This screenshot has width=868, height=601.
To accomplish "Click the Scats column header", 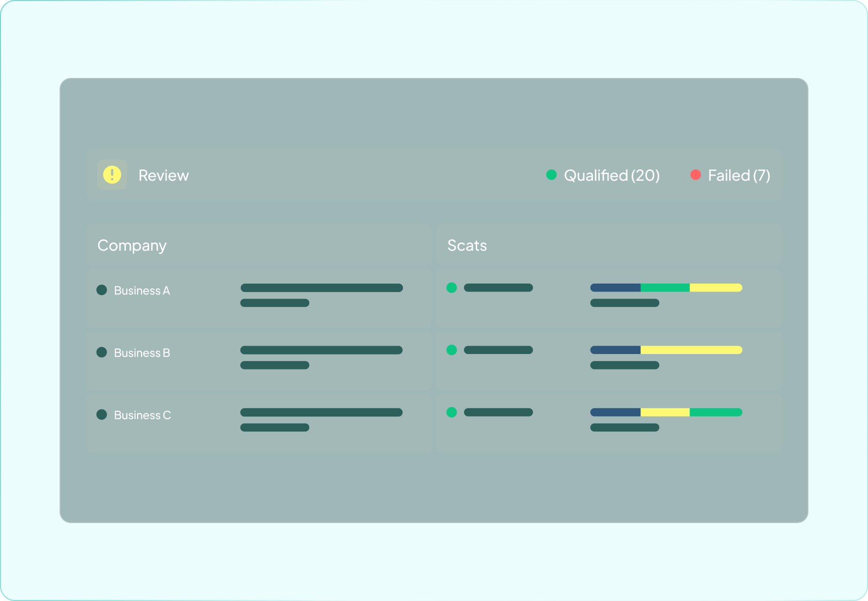I will click(609, 245).
